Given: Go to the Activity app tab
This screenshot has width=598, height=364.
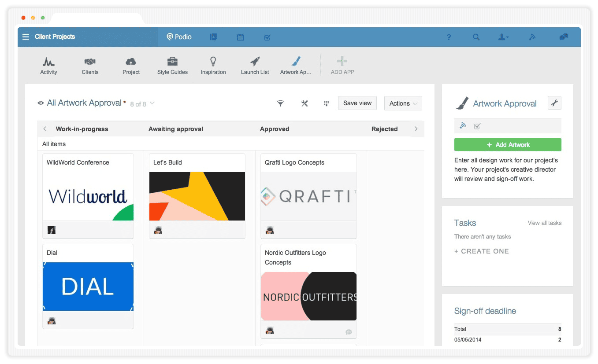Looking at the screenshot, I should click(x=48, y=66).
